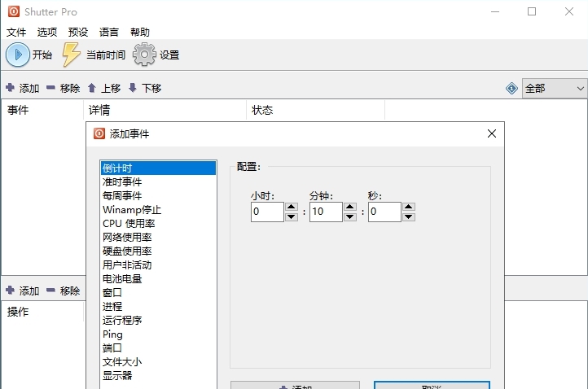The height and width of the screenshot is (389, 588).
Task: Click the 分钟 input field showing 10
Action: (x=326, y=212)
